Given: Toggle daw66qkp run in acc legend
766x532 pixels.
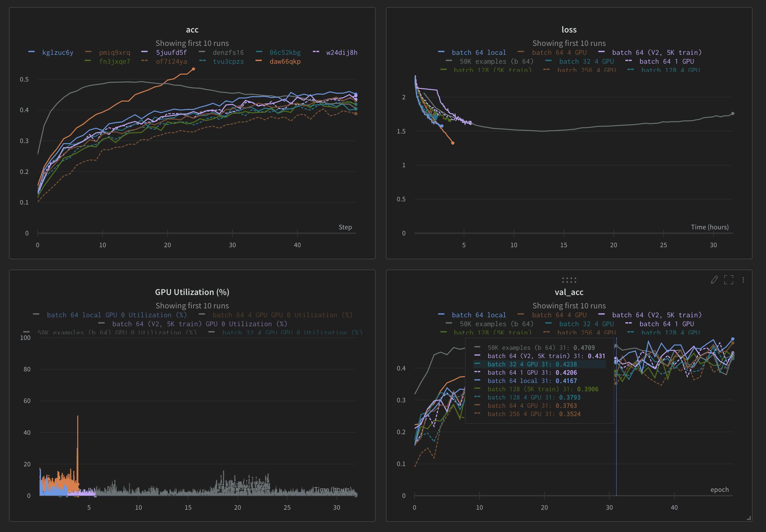Looking at the screenshot, I should pyautogui.click(x=285, y=61).
